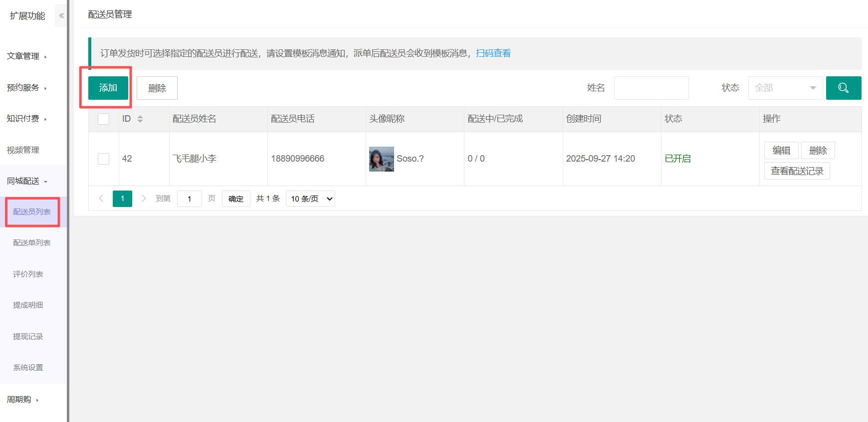
Task: Open 配送单列表 in the sidebar
Action: (x=32, y=243)
